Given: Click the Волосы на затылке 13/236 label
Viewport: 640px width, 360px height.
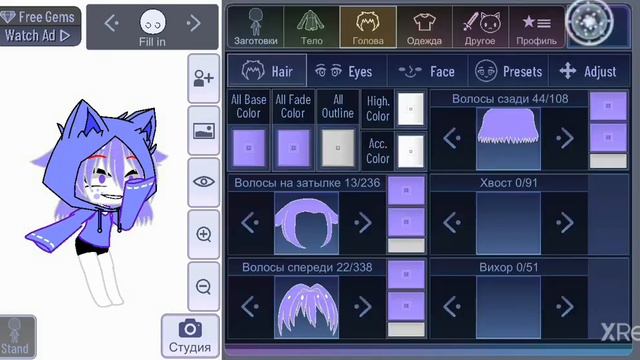Looking at the screenshot, I should 307,183.
